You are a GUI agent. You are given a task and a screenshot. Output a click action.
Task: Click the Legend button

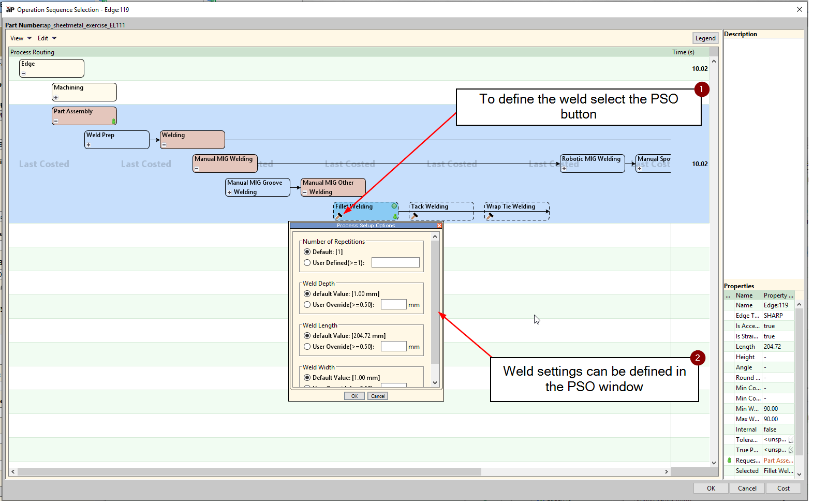(x=705, y=38)
